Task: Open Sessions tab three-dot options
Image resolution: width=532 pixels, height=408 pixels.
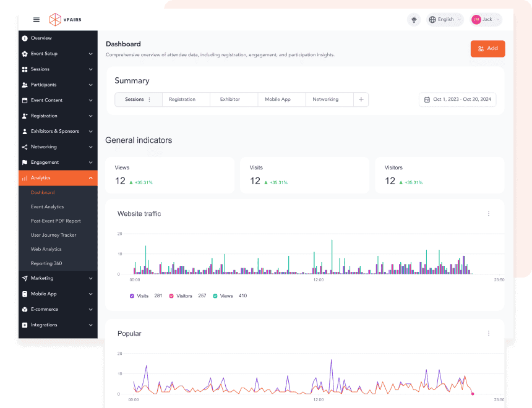Action: click(x=149, y=100)
